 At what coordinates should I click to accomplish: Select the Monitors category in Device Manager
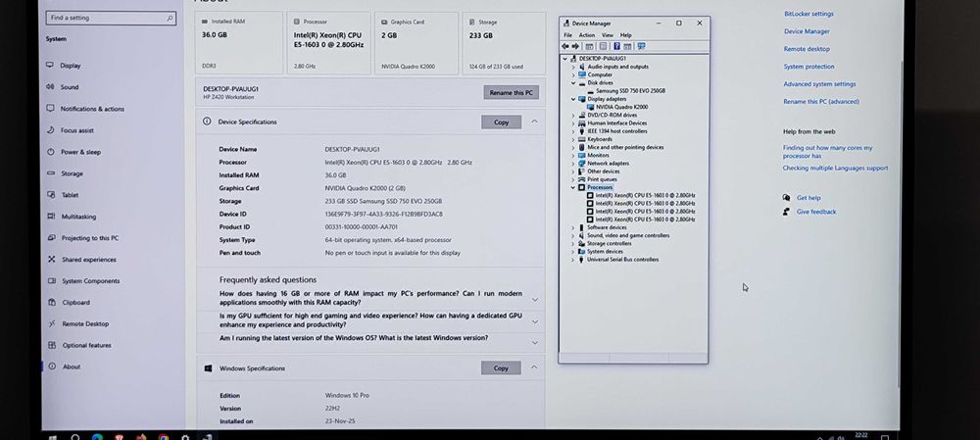coord(598,155)
